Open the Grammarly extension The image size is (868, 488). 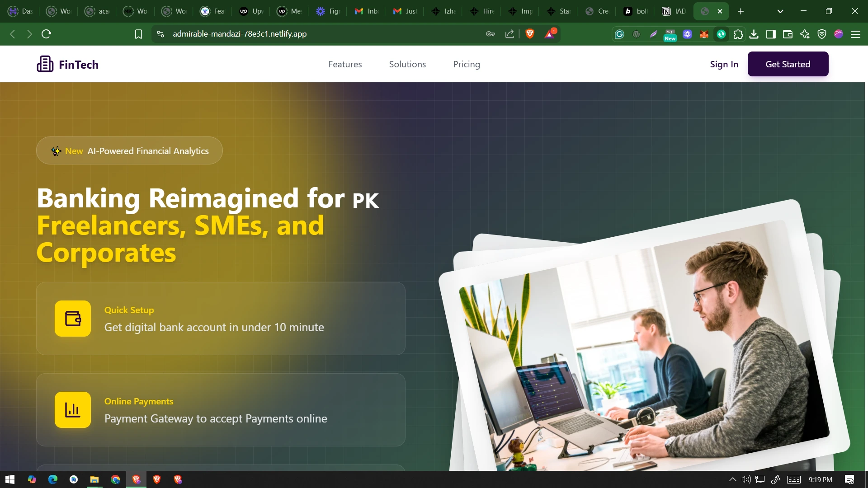pyautogui.click(x=619, y=34)
